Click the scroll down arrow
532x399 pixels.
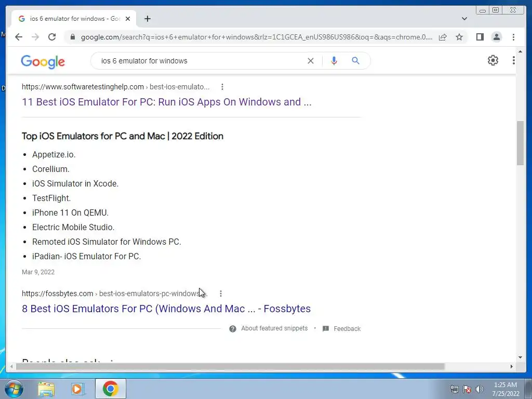[520, 357]
